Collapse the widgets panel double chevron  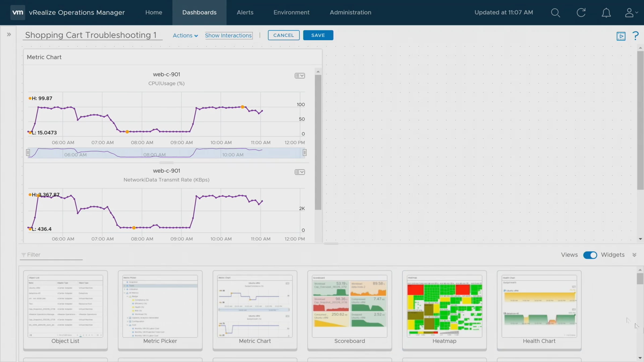(634, 255)
